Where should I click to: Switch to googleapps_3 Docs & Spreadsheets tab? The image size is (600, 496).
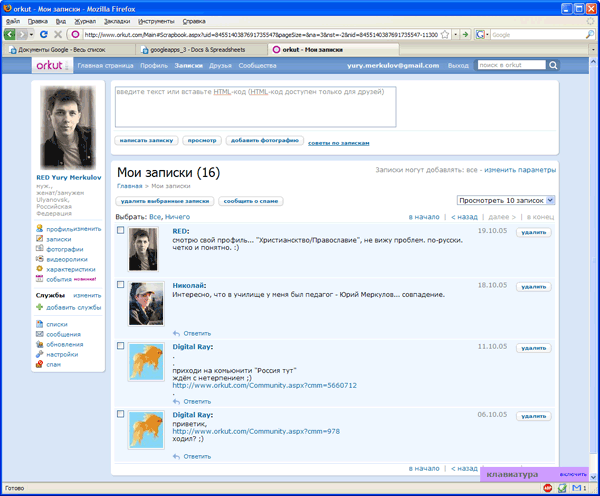point(201,50)
